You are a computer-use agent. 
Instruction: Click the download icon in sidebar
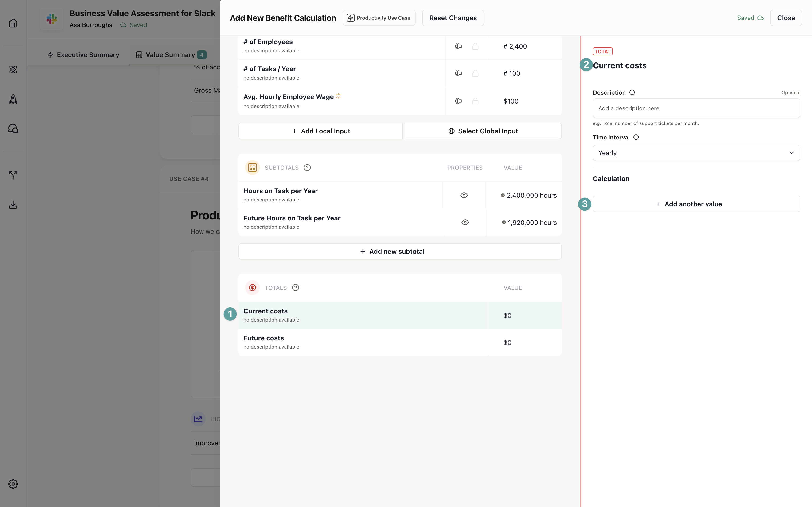click(13, 204)
